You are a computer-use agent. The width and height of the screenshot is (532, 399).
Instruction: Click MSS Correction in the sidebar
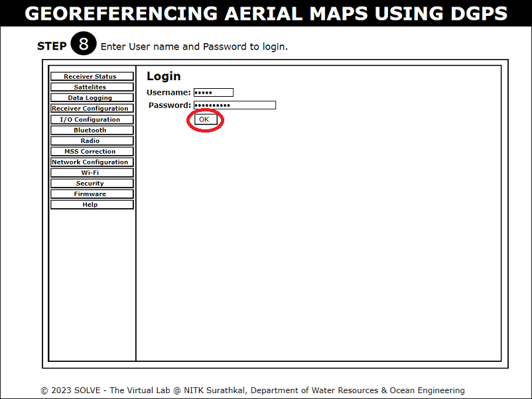pyautogui.click(x=92, y=152)
